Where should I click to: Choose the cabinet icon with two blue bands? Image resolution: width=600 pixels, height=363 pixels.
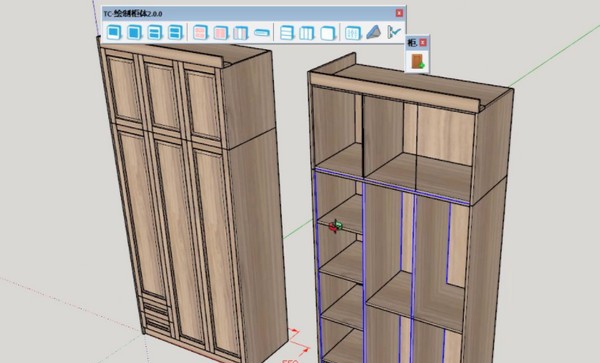pyautogui.click(x=155, y=33)
